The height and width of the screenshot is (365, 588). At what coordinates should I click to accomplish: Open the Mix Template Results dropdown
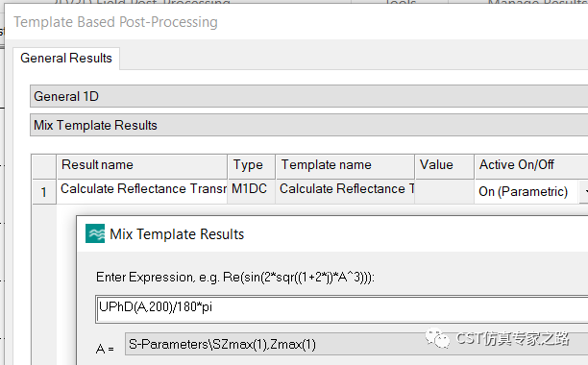[309, 125]
